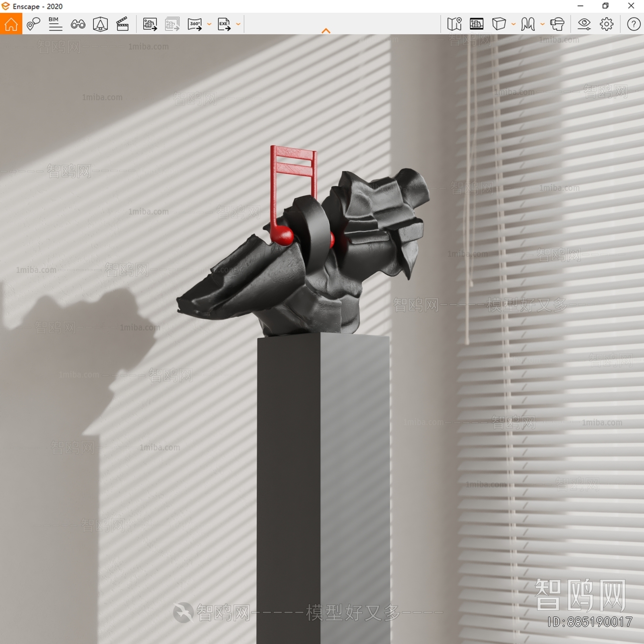Screen dimensions: 644x644
Task: Click the orange Home button
Action: (11, 24)
